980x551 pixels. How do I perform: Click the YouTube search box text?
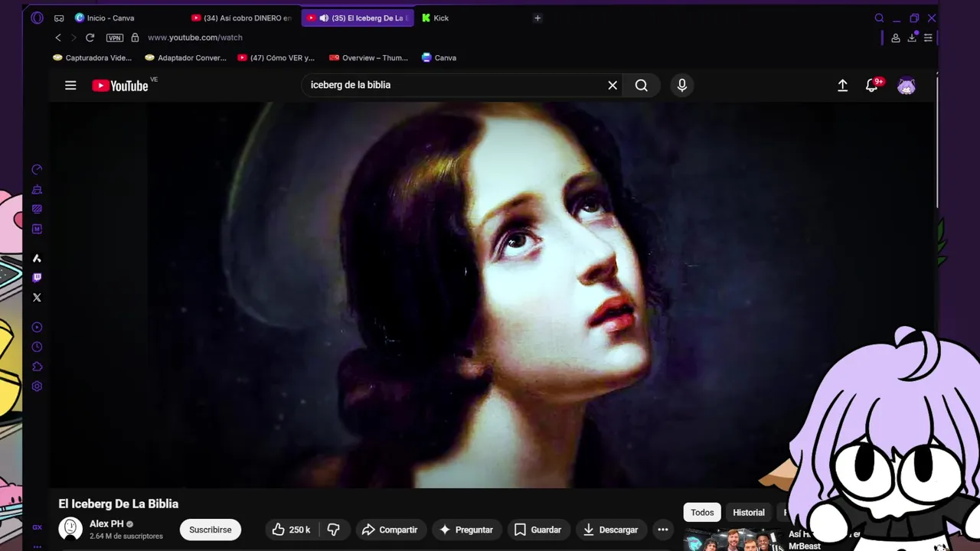[351, 85]
